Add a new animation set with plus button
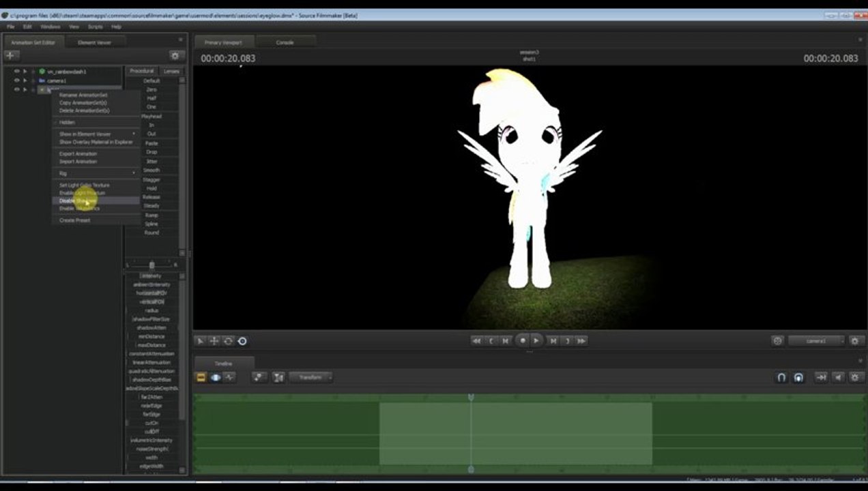 pos(12,56)
